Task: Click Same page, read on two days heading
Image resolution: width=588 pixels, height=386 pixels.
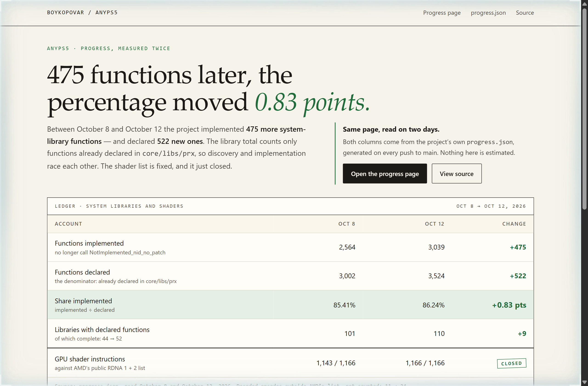Action: pyautogui.click(x=391, y=129)
